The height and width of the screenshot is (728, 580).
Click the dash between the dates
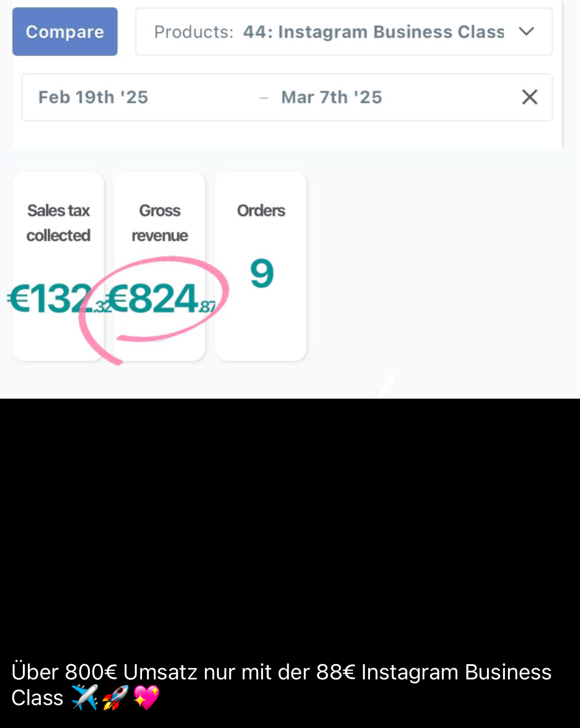click(264, 98)
